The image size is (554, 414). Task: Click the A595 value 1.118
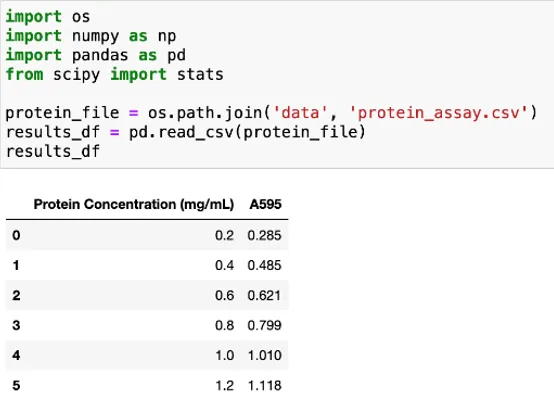pyautogui.click(x=265, y=385)
